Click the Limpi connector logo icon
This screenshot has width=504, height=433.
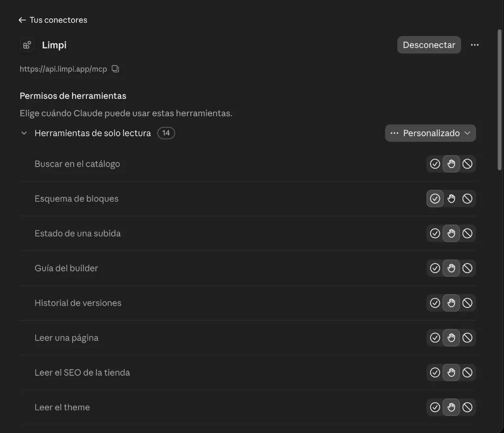(x=27, y=45)
